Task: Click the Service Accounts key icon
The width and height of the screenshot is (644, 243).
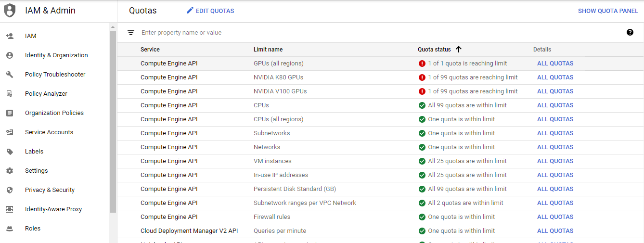Action: click(10, 132)
